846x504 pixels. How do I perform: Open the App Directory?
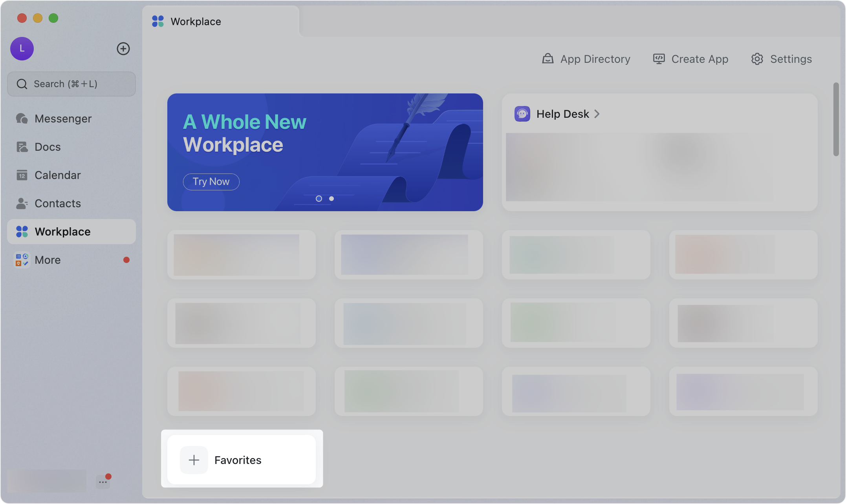pos(586,59)
